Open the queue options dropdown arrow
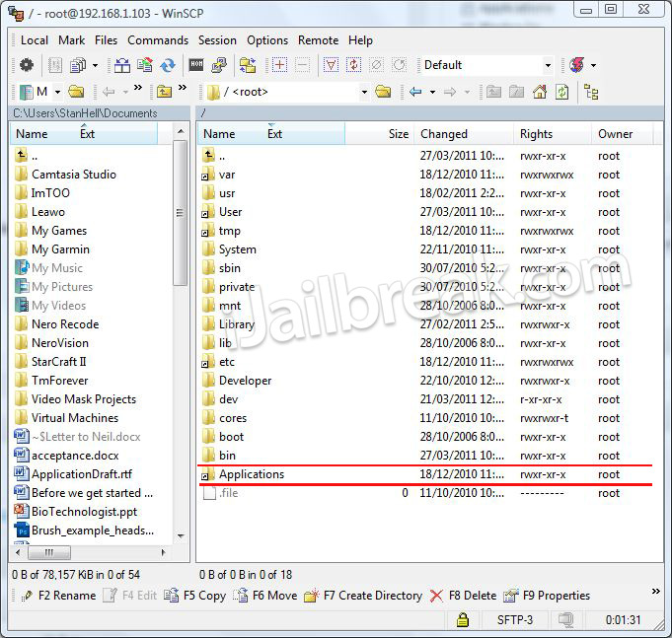This screenshot has height=638, width=672. pos(95,65)
